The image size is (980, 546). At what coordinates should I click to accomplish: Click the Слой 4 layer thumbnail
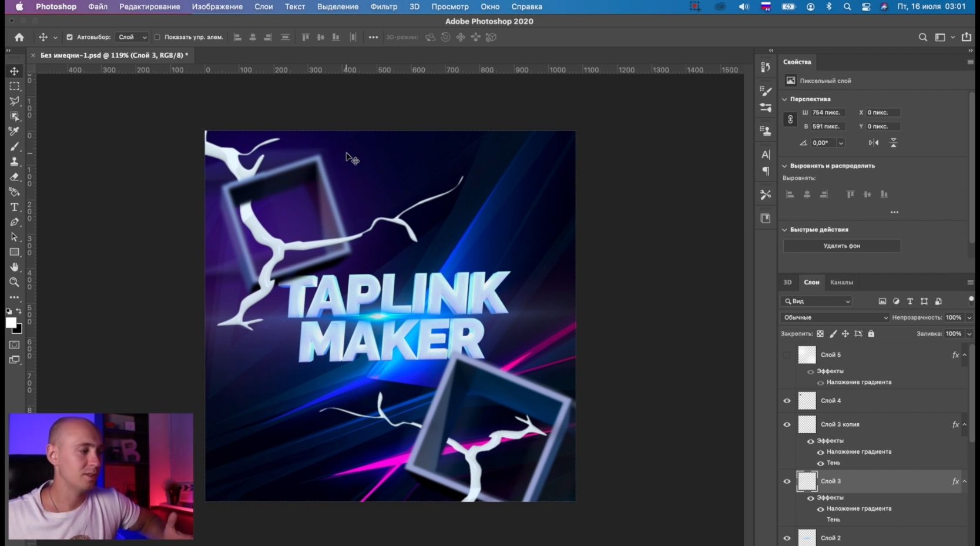tap(807, 401)
